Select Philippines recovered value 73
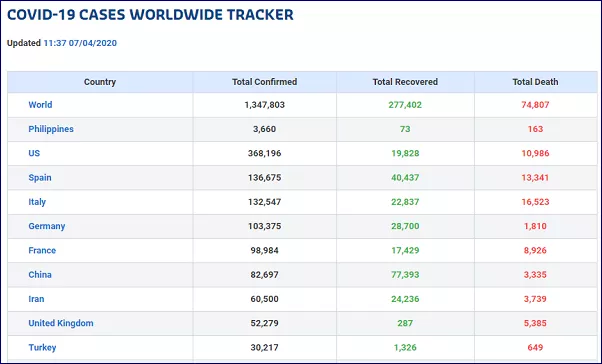 pos(405,129)
